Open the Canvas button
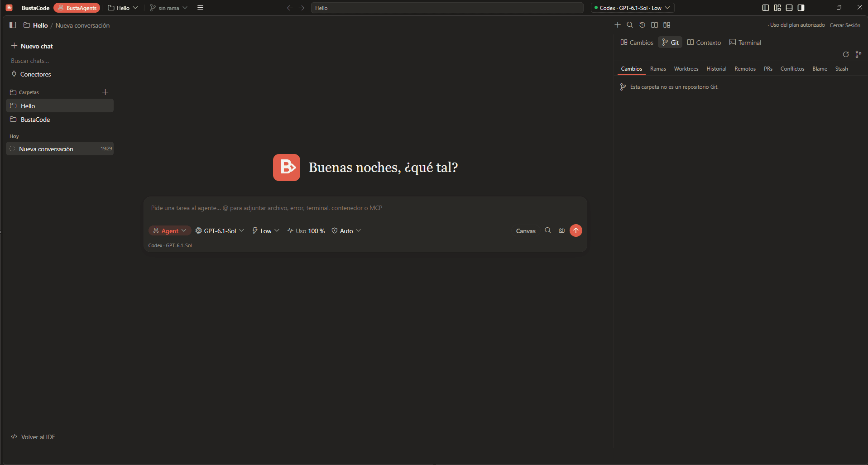This screenshot has width=868, height=465. click(x=526, y=231)
